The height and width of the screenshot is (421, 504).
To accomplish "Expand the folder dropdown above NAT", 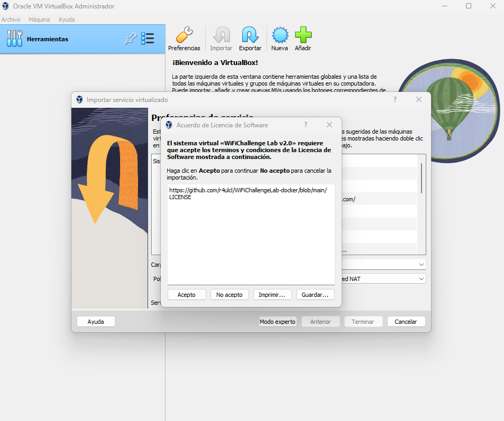I will (421, 264).
